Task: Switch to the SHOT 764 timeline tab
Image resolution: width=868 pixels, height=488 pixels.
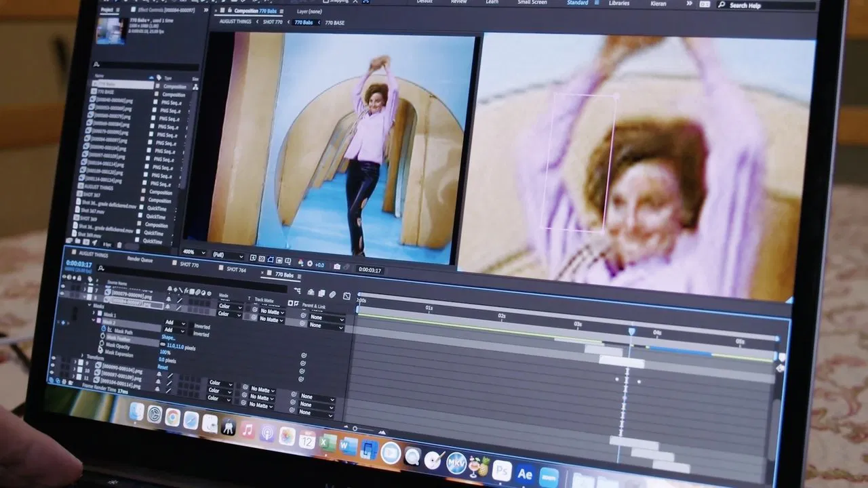Action: pos(235,269)
